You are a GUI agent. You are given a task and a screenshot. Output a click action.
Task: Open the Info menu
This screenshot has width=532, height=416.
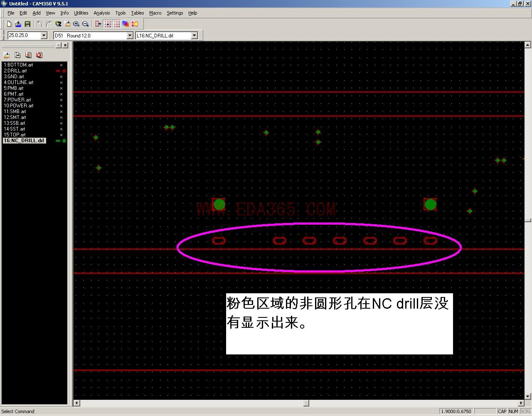click(64, 13)
